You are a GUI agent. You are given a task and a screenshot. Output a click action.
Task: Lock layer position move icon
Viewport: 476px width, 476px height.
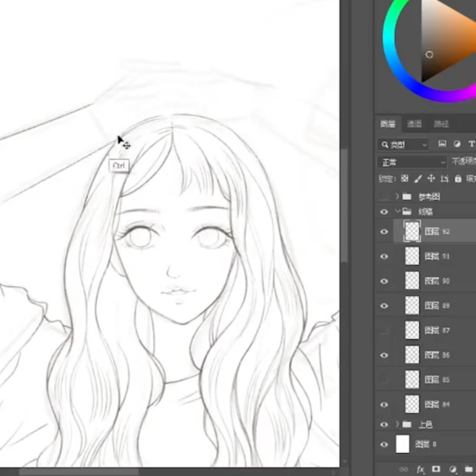coord(431,178)
